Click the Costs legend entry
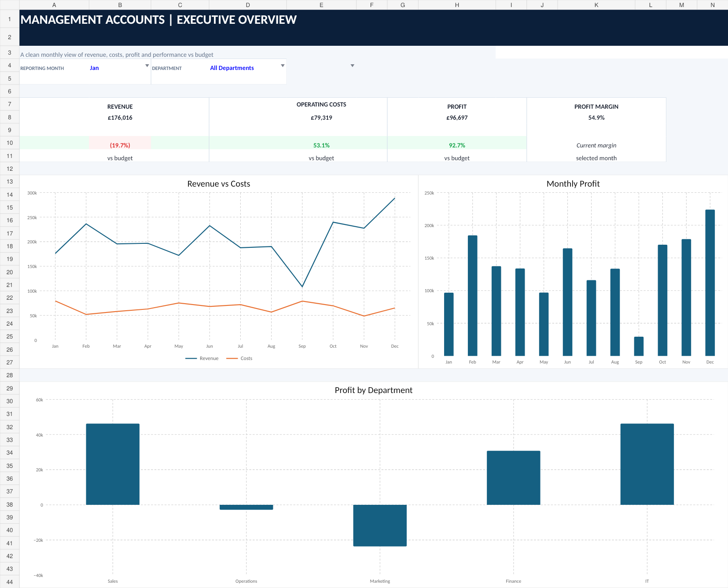728x588 pixels. [x=239, y=358]
